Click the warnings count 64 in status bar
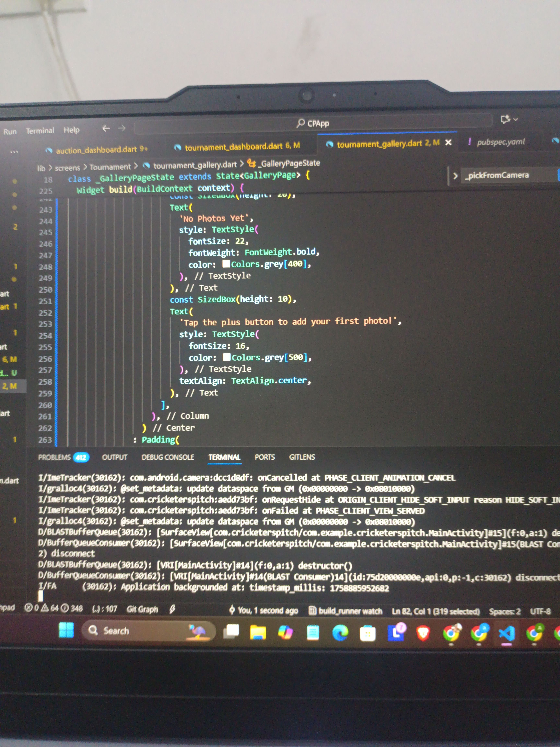 [x=50, y=608]
